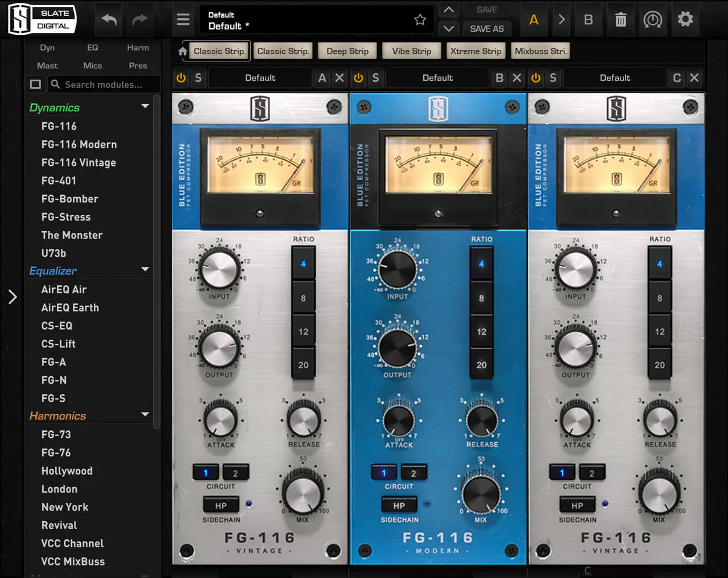Open the gauge meter icon
The image size is (728, 578).
click(652, 20)
